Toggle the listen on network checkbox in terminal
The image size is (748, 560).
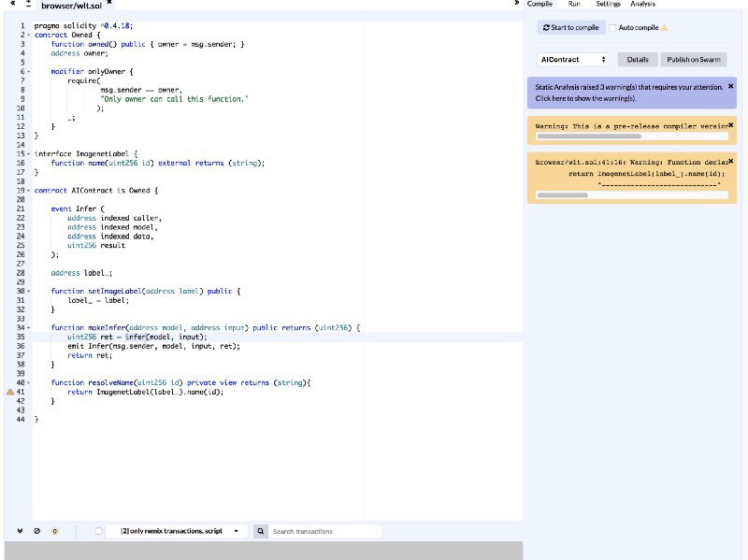98,531
